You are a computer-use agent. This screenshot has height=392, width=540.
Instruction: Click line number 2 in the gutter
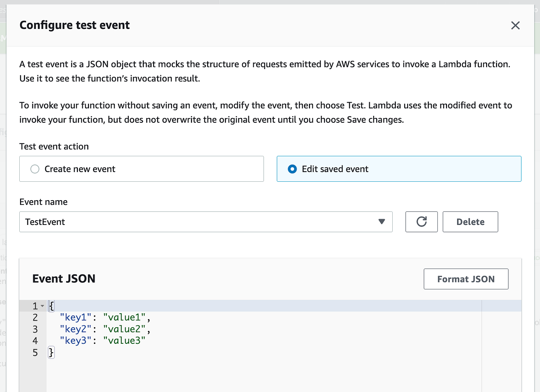coord(35,318)
